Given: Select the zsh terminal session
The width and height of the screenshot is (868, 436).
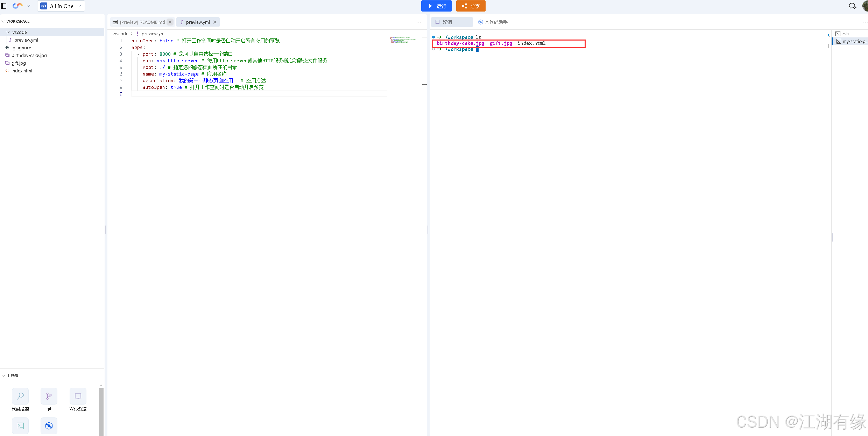Looking at the screenshot, I should (845, 34).
